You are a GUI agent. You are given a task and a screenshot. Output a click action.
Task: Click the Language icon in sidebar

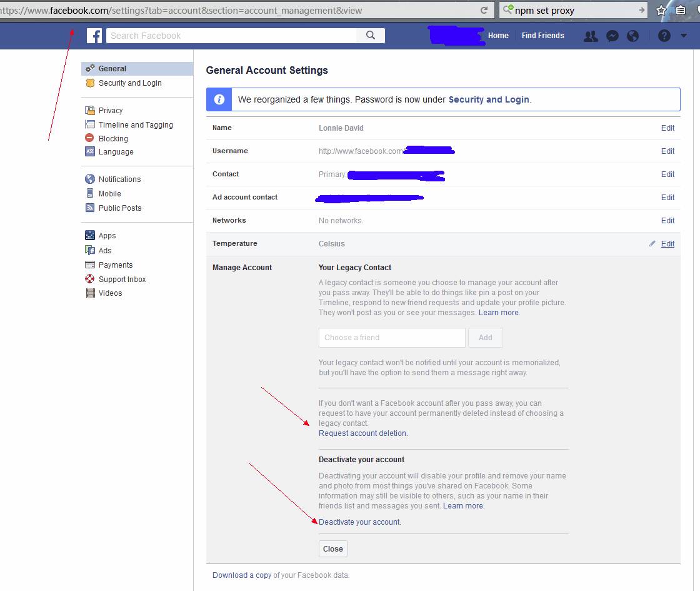(90, 151)
